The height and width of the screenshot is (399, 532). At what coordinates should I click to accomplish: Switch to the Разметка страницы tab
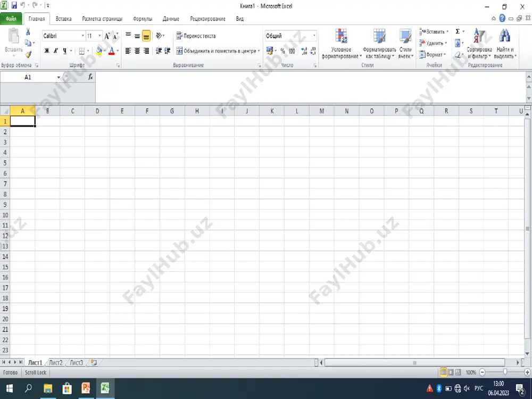pos(102,19)
